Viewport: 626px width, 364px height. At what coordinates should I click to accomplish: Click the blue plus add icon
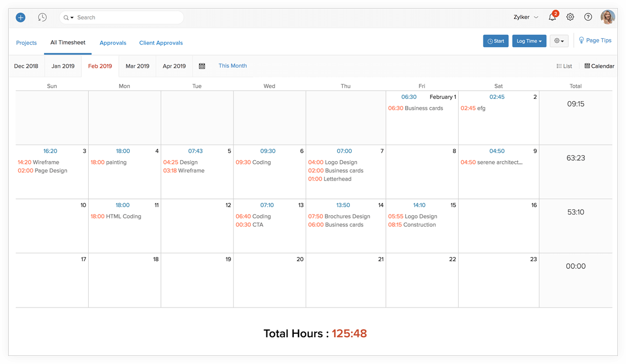click(x=20, y=18)
